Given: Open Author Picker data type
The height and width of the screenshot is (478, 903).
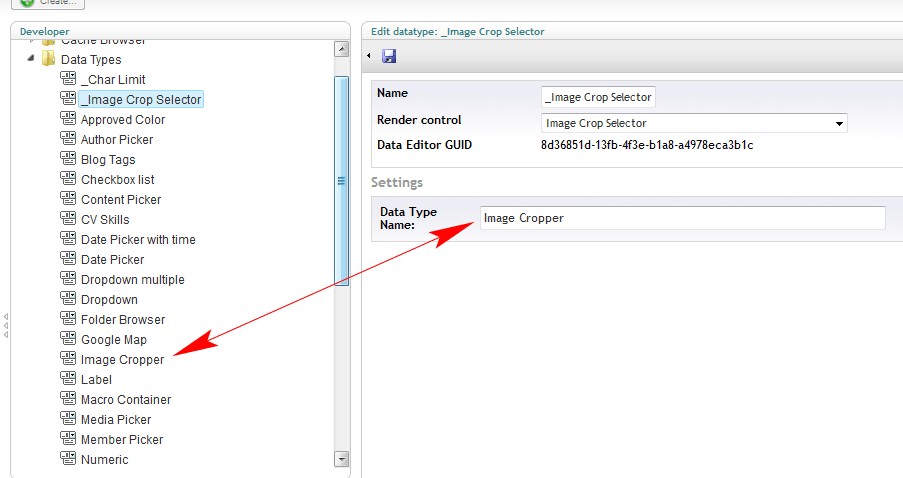Looking at the screenshot, I should (117, 140).
